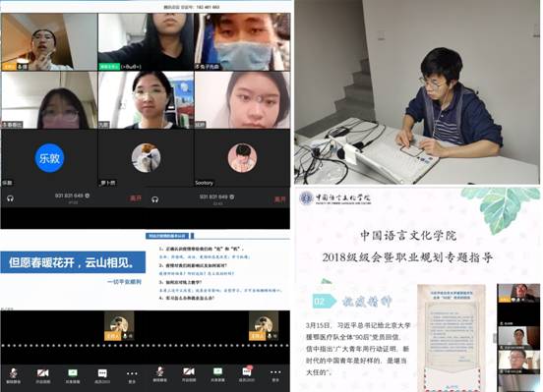Click green share screen icon in left toolbar
This screenshot has width=543, height=392.
click(x=73, y=372)
